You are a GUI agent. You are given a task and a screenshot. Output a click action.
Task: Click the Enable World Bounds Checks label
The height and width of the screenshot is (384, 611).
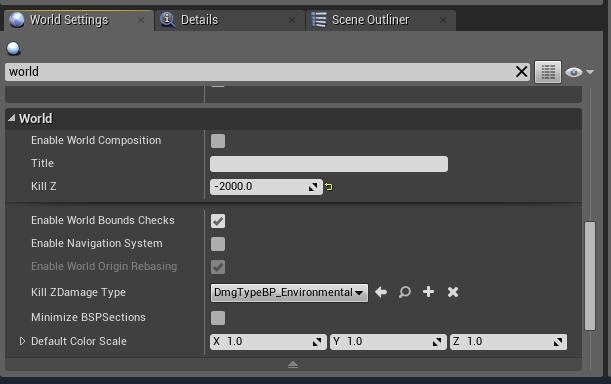click(x=102, y=220)
